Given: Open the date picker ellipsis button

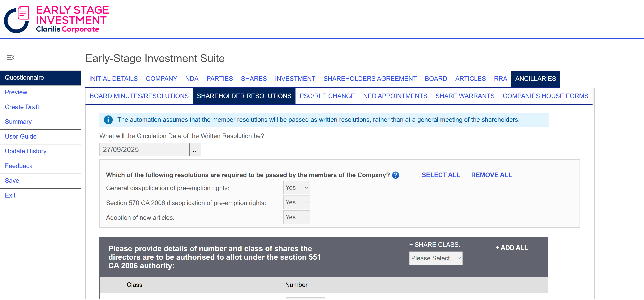Looking at the screenshot, I should tap(195, 150).
